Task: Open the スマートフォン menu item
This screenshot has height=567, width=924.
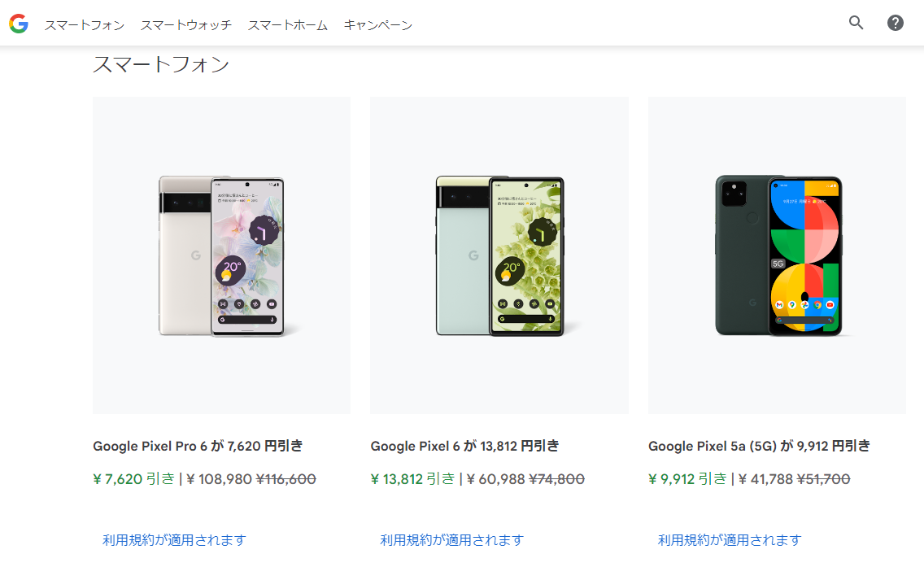Action: 85,24
